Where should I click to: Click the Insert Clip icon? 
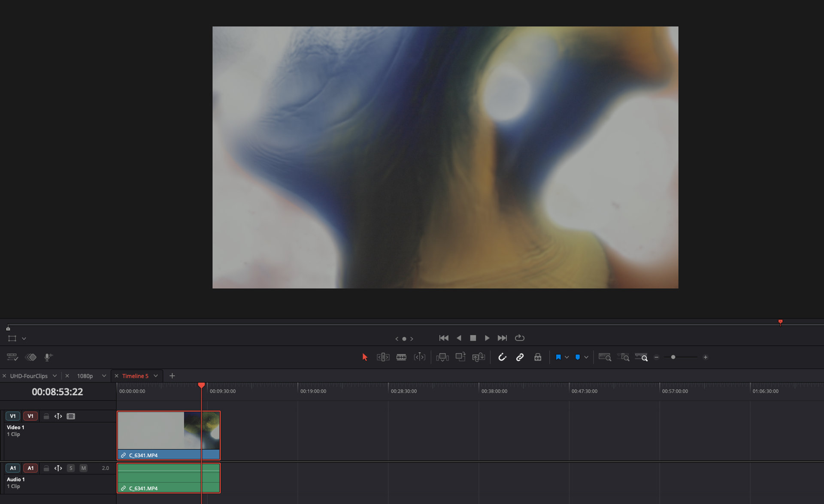click(x=442, y=357)
